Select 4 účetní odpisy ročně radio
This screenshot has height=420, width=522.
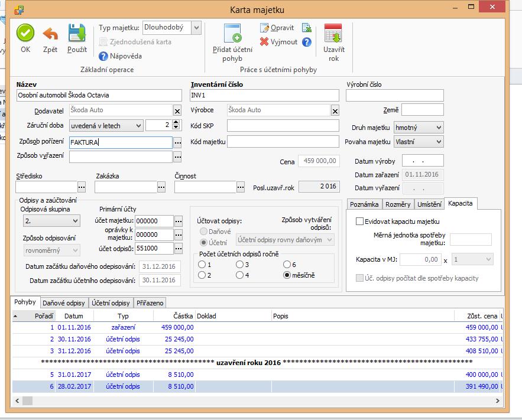click(x=239, y=275)
